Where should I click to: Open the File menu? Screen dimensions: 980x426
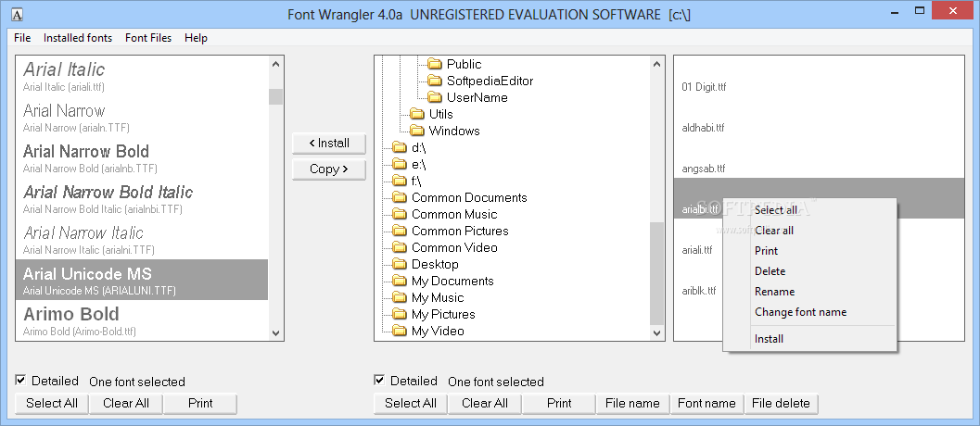(x=22, y=38)
